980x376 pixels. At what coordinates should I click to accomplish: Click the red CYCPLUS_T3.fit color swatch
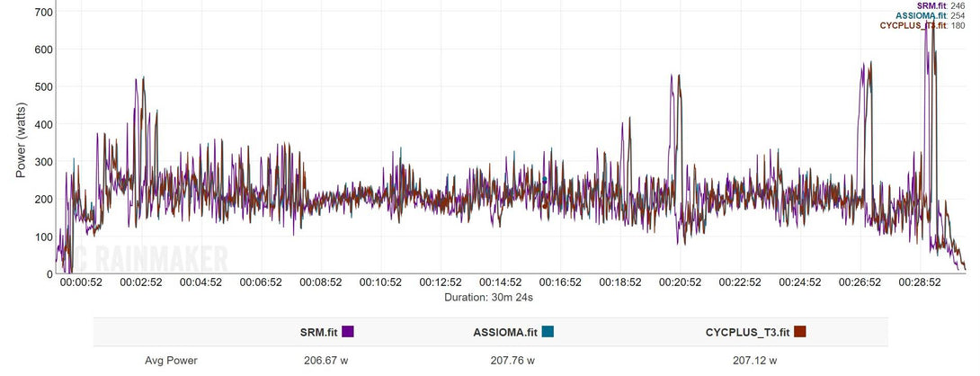tap(799, 332)
